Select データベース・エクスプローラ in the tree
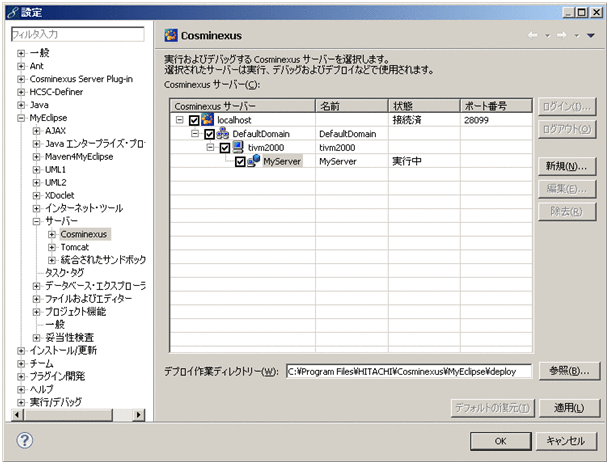 tap(95, 286)
